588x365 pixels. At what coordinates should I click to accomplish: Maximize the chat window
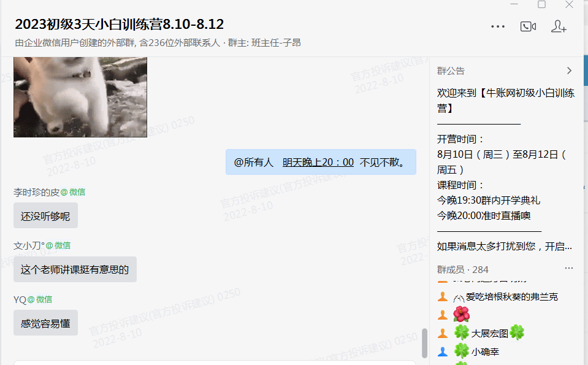coord(541,4)
